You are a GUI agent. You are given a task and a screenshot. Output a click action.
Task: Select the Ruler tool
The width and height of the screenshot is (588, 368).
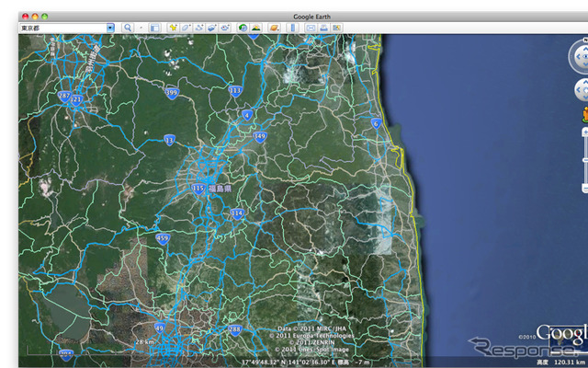292,28
